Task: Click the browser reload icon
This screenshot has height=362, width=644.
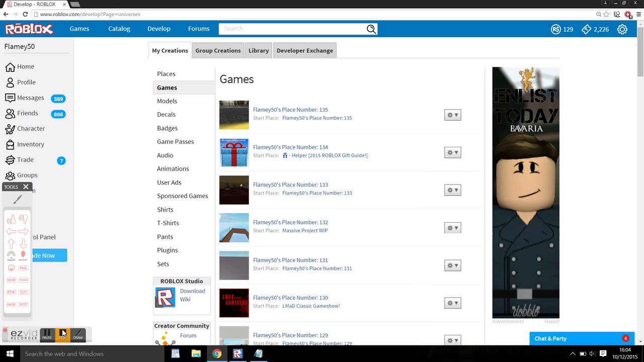Action: 24,14
